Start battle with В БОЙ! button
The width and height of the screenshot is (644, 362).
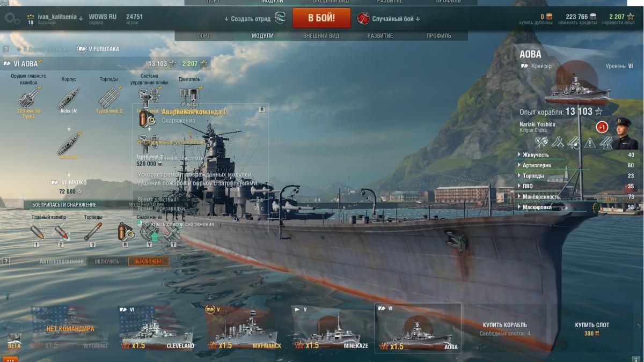[321, 18]
